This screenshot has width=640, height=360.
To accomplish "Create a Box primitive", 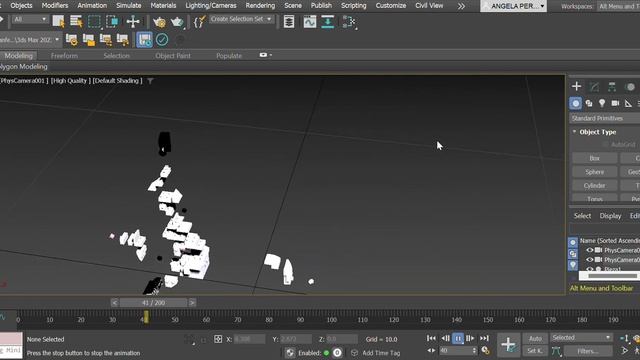I will (595, 158).
